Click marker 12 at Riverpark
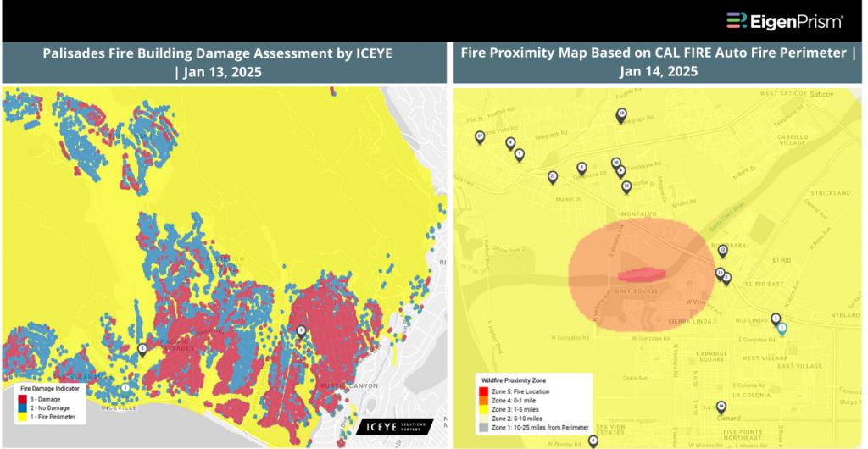 723,252
